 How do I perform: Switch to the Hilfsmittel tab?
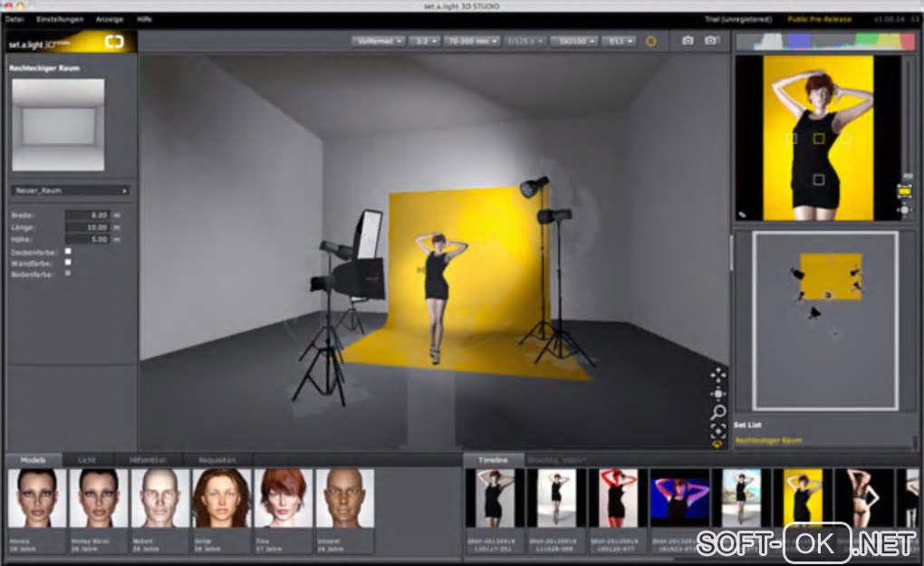(x=148, y=460)
